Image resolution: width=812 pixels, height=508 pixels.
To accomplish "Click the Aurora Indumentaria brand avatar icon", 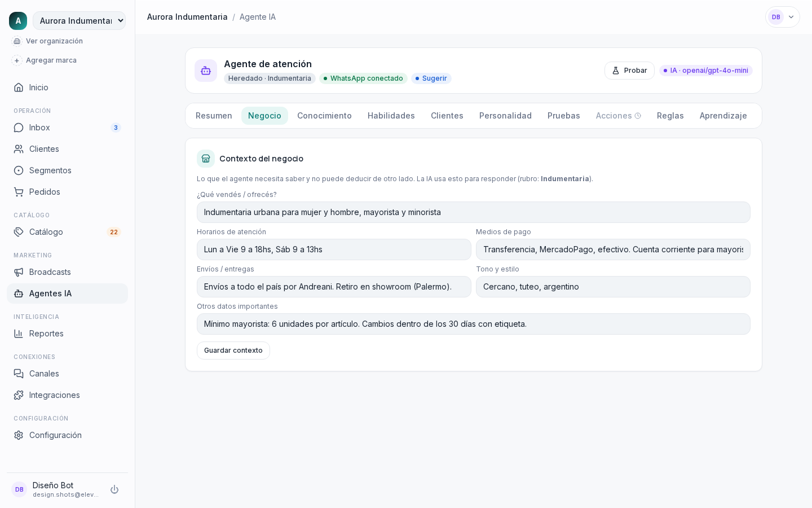I will point(18,21).
